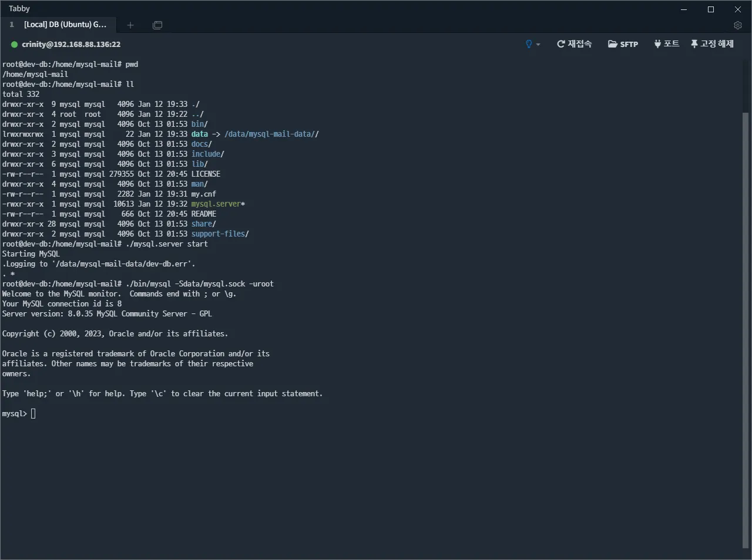Image resolution: width=752 pixels, height=560 pixels.
Task: Click the LICENSE file entry
Action: click(x=206, y=174)
